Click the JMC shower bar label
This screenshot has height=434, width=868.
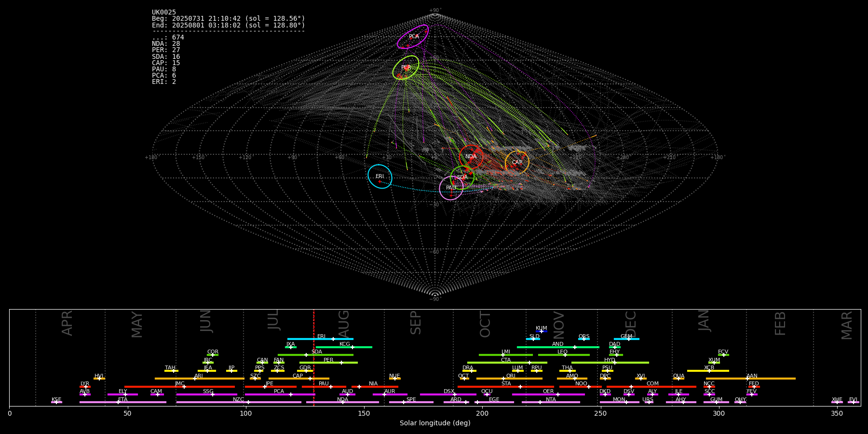180,384
